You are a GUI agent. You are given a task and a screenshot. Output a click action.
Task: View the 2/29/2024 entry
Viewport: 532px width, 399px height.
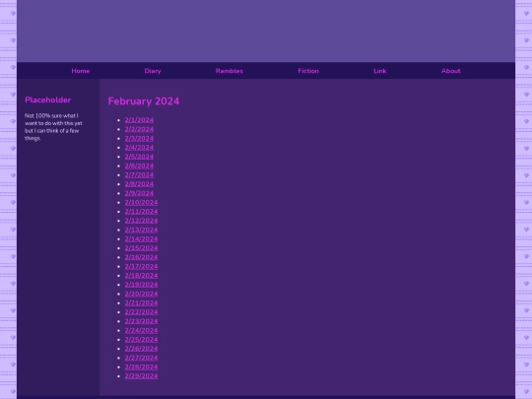[141, 376]
